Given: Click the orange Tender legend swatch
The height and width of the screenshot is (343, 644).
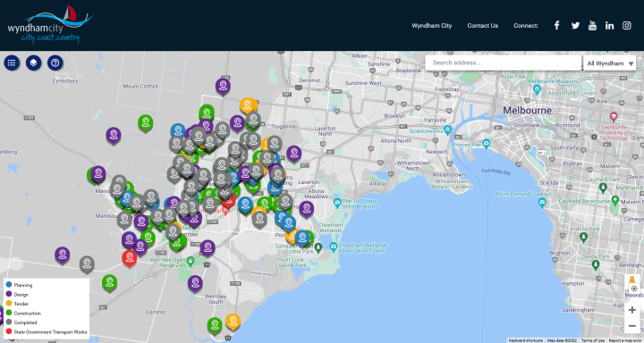Looking at the screenshot, I should 9,303.
